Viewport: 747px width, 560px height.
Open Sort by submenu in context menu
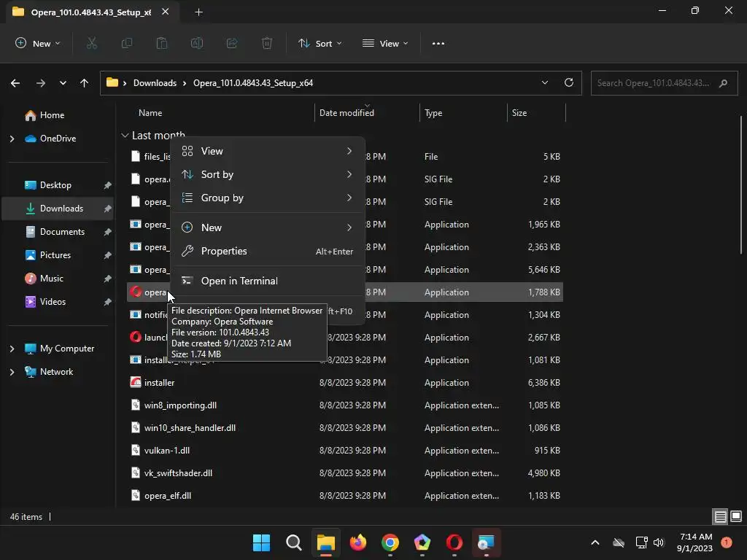[x=267, y=174]
